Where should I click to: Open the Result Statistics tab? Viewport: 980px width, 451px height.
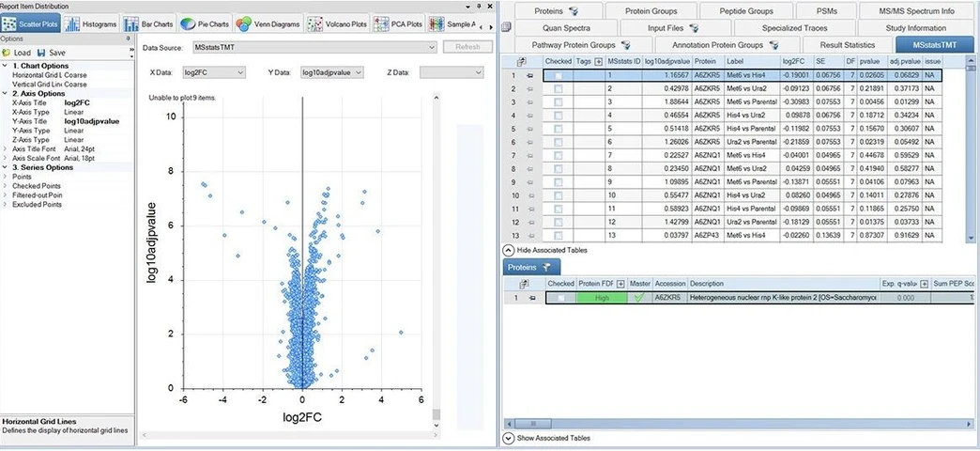point(847,45)
